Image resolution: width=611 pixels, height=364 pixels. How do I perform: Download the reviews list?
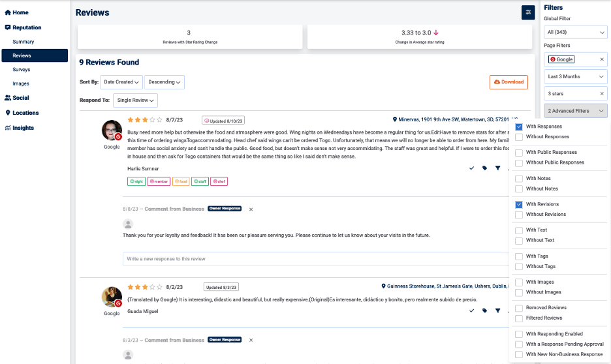509,82
